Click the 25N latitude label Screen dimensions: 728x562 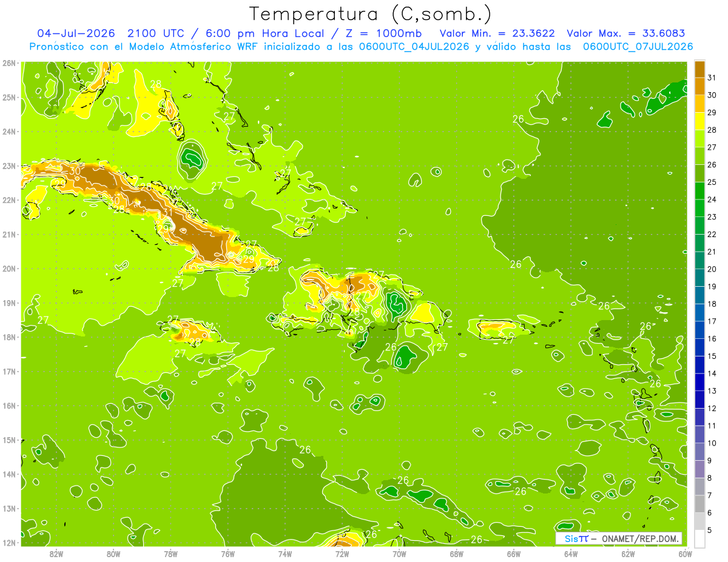pos(8,97)
